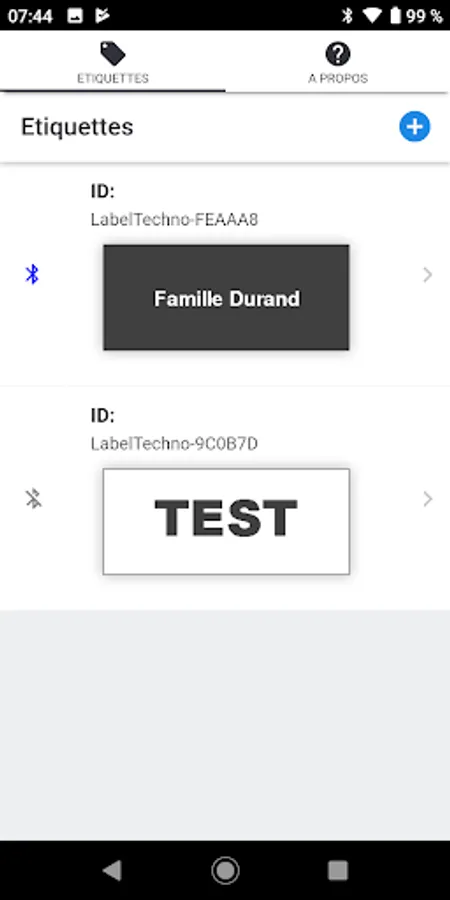The height and width of the screenshot is (900, 450).
Task: Toggle blue Bluetooth icon for LabelTechno-FEAAA8
Action: [32, 274]
